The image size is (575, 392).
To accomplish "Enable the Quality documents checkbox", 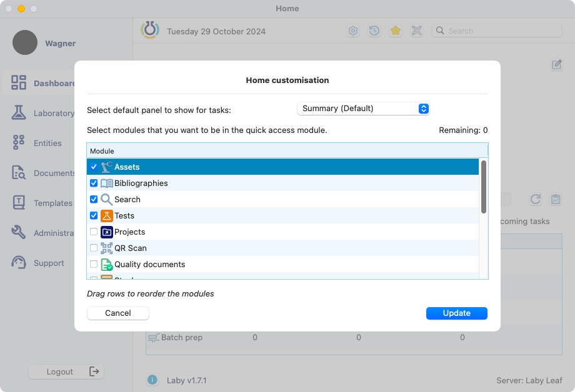I will click(x=94, y=264).
